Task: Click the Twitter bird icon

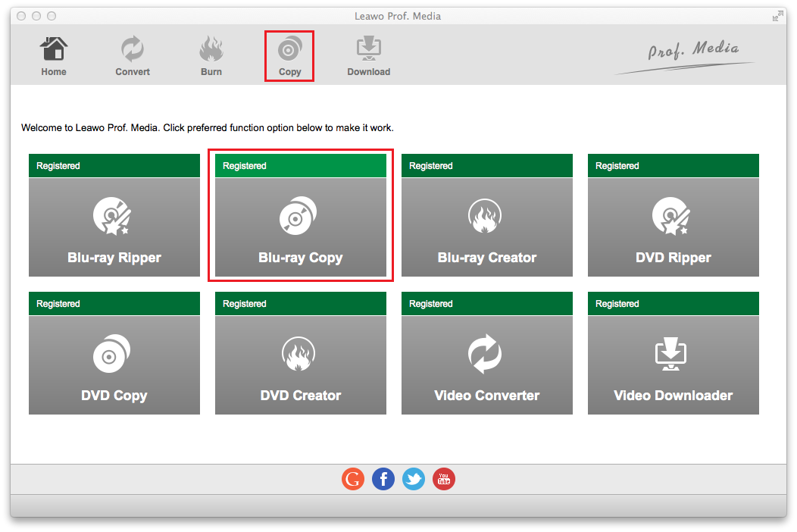Action: pyautogui.click(x=414, y=479)
